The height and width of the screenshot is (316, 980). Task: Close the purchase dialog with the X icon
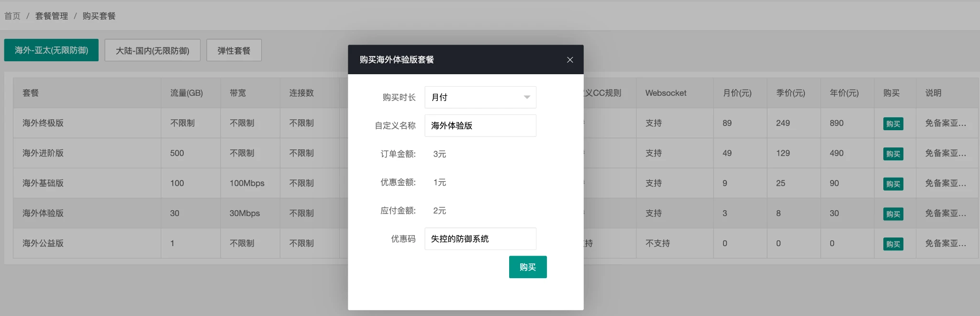[569, 60]
